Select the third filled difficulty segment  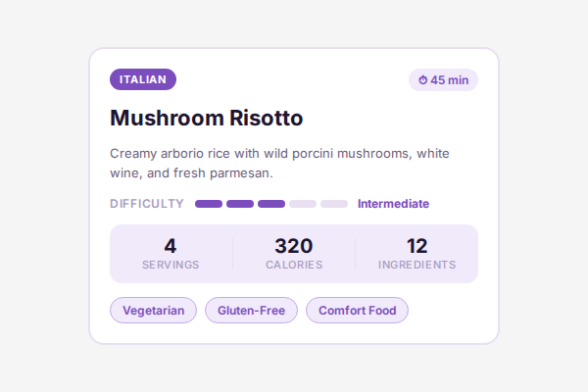tap(271, 204)
